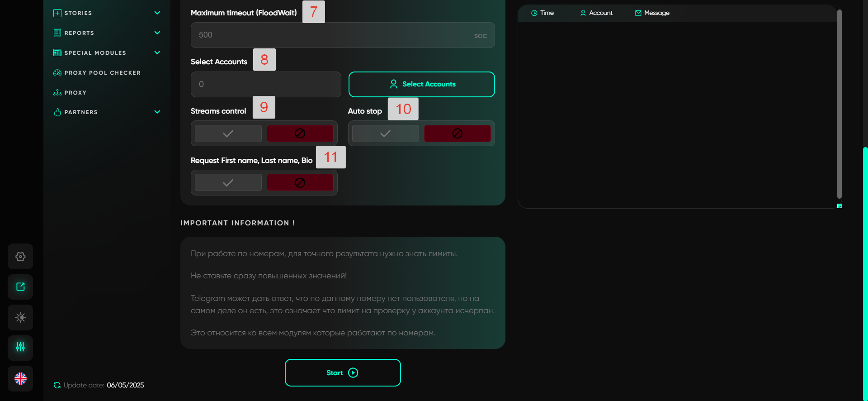Click the resize handle of log panel
868x401 pixels.
point(840,206)
